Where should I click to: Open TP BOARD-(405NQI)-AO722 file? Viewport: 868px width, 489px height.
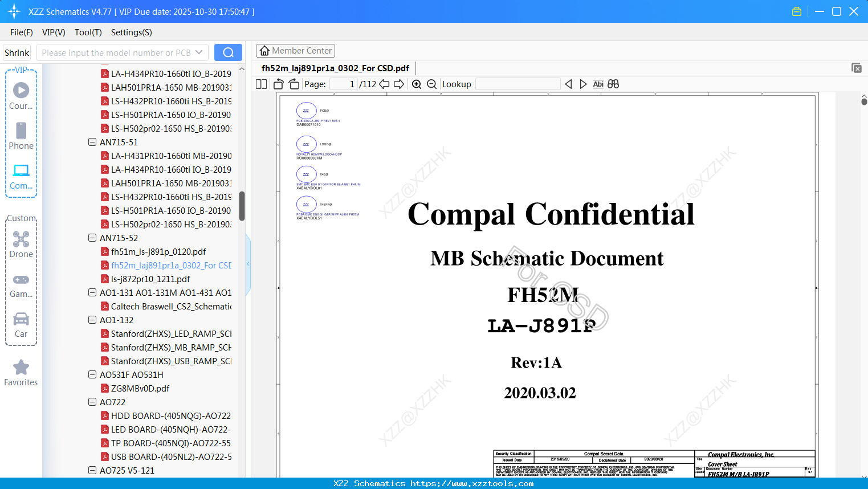coord(166,443)
